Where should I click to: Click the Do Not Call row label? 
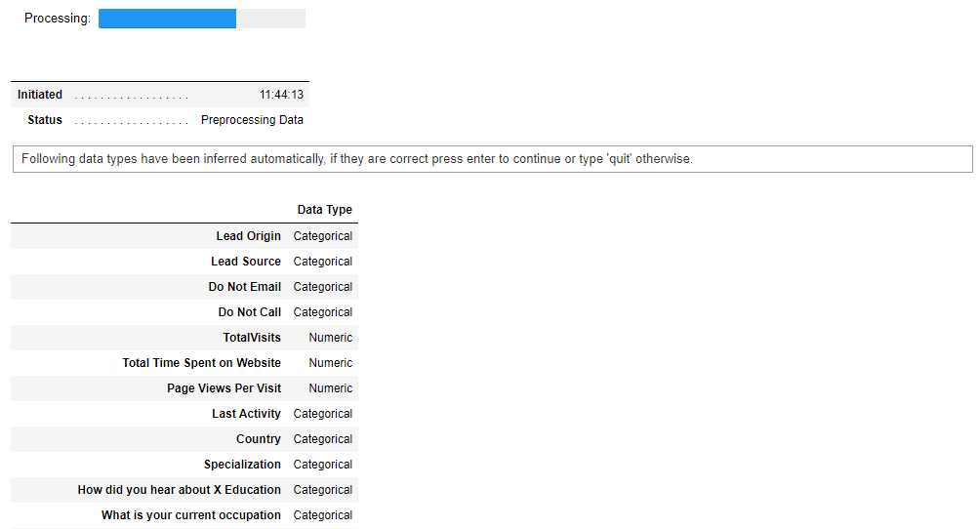tap(249, 312)
